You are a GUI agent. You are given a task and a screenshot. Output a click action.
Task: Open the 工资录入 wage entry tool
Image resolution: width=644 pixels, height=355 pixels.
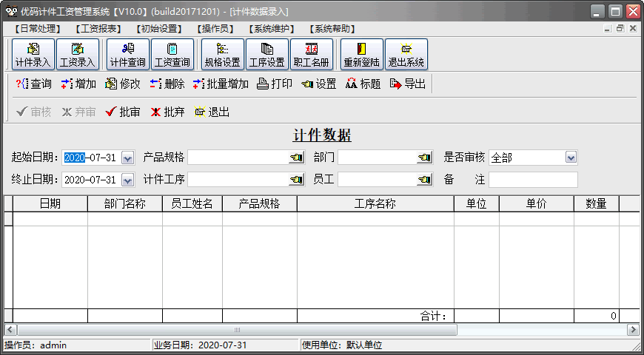point(78,55)
